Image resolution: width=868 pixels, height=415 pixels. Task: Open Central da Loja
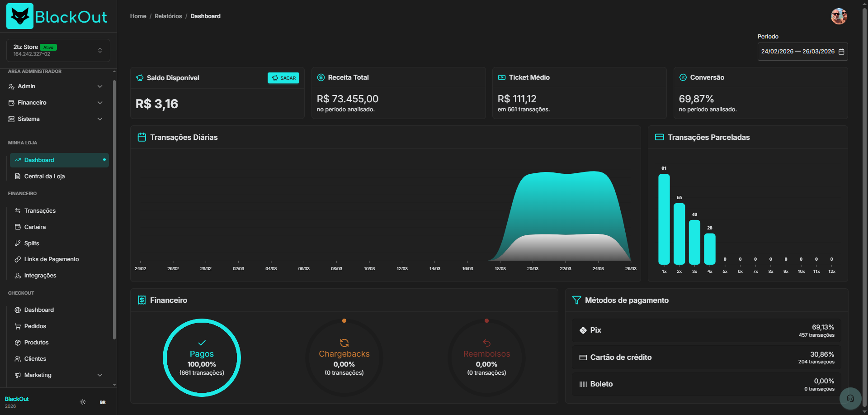pyautogui.click(x=44, y=176)
